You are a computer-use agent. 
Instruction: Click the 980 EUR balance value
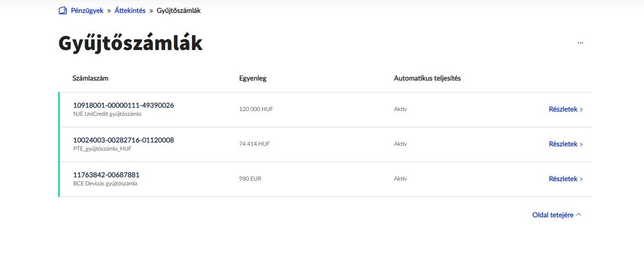pos(250,179)
